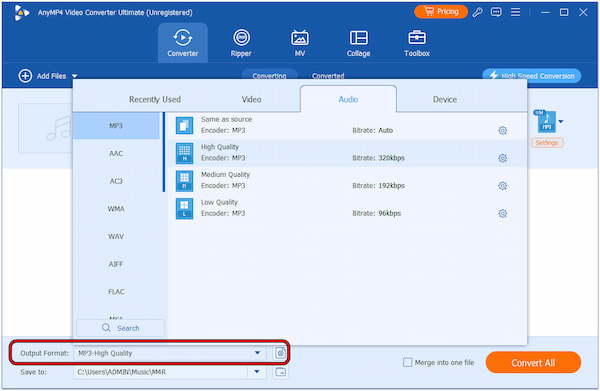Select FLAC in the format list

pos(116,292)
